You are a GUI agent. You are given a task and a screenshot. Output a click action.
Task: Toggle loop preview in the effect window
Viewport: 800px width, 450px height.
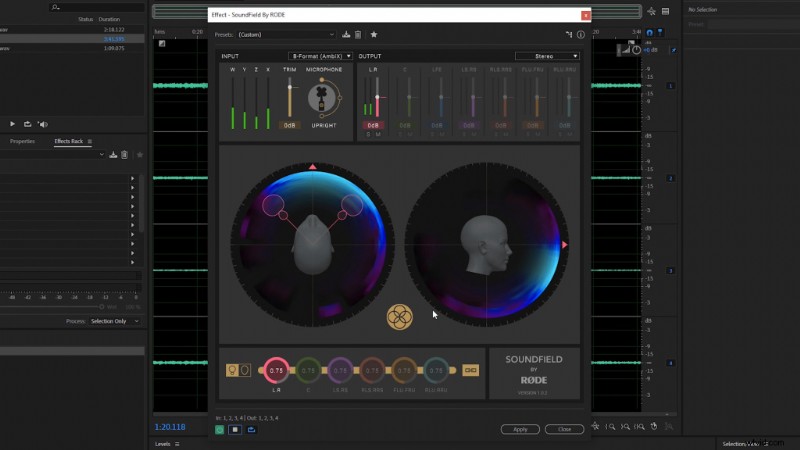click(x=252, y=430)
